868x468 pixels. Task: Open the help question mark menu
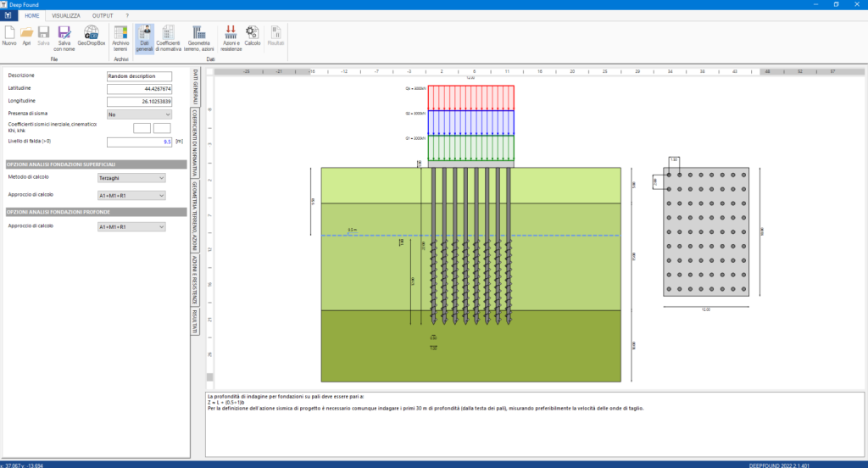click(x=127, y=15)
